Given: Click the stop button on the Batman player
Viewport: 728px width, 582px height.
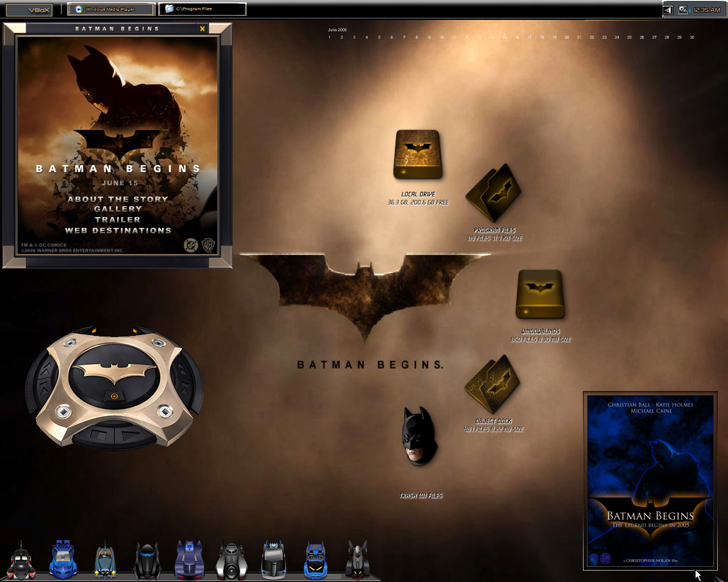Looking at the screenshot, I should 99,435.
